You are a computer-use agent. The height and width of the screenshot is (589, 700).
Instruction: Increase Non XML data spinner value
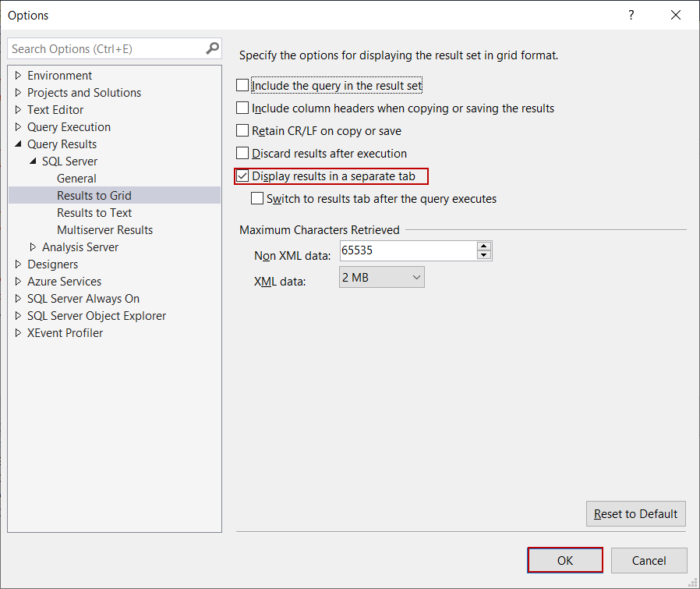click(x=484, y=246)
